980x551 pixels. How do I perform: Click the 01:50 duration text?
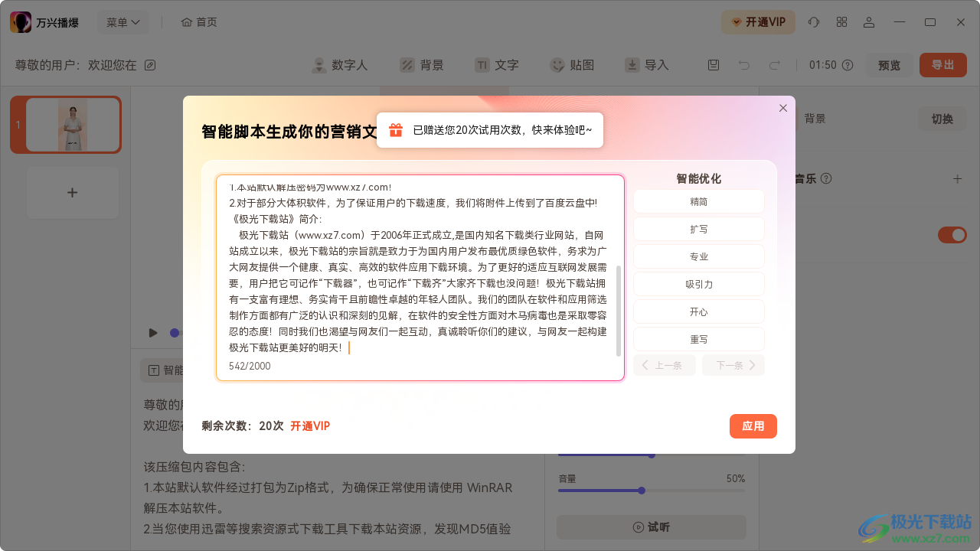(823, 65)
